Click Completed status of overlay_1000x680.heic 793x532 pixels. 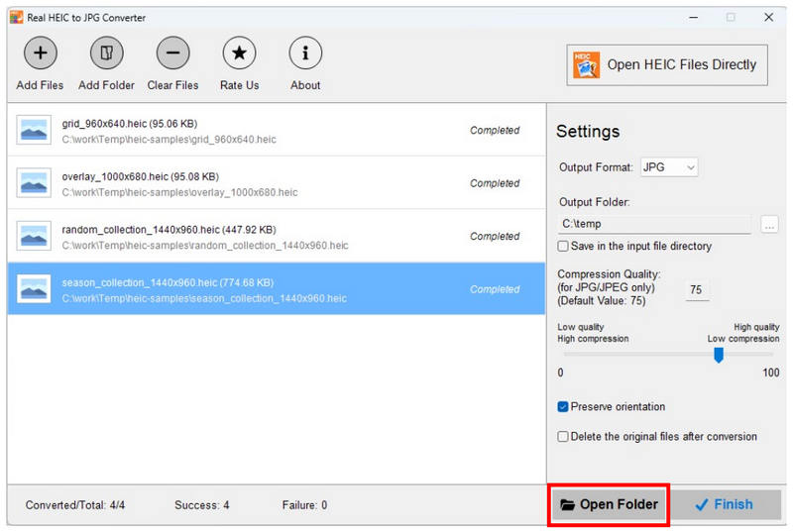point(495,183)
